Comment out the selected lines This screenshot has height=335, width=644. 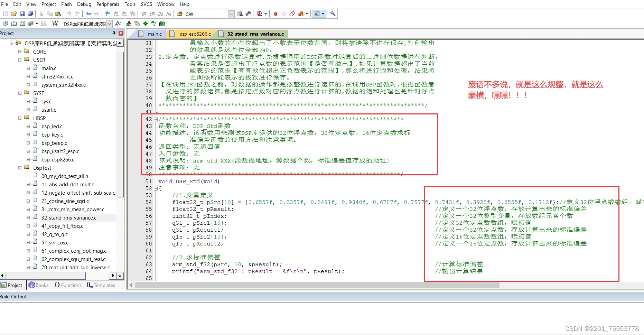pos(160,14)
